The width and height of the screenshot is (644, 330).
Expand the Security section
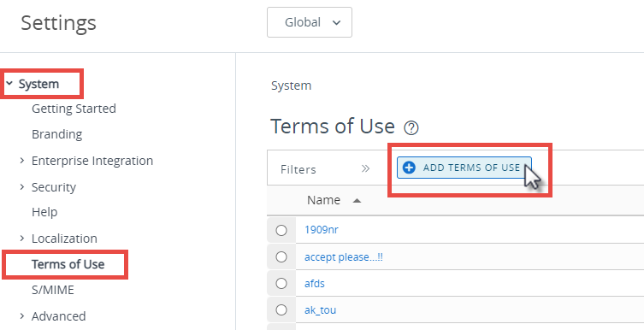pyautogui.click(x=22, y=186)
